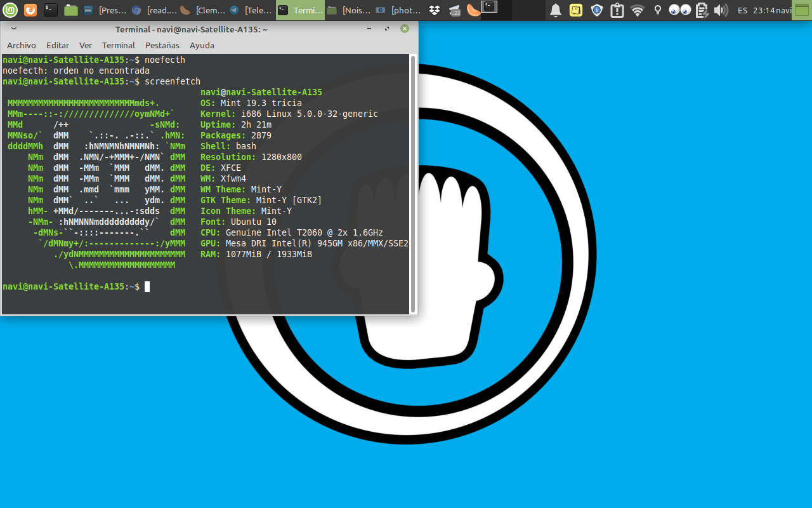
Task: Click the xeyes panel applet
Action: pyautogui.click(x=680, y=10)
